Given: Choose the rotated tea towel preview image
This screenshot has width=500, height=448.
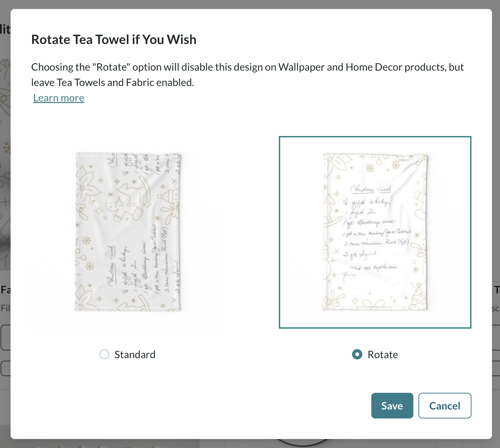Looking at the screenshot, I should pyautogui.click(x=375, y=232).
